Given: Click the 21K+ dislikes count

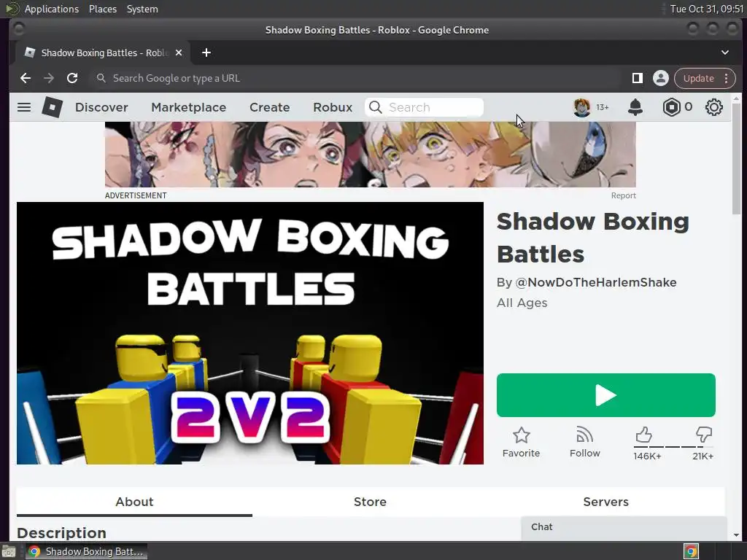Looking at the screenshot, I should point(703,456).
